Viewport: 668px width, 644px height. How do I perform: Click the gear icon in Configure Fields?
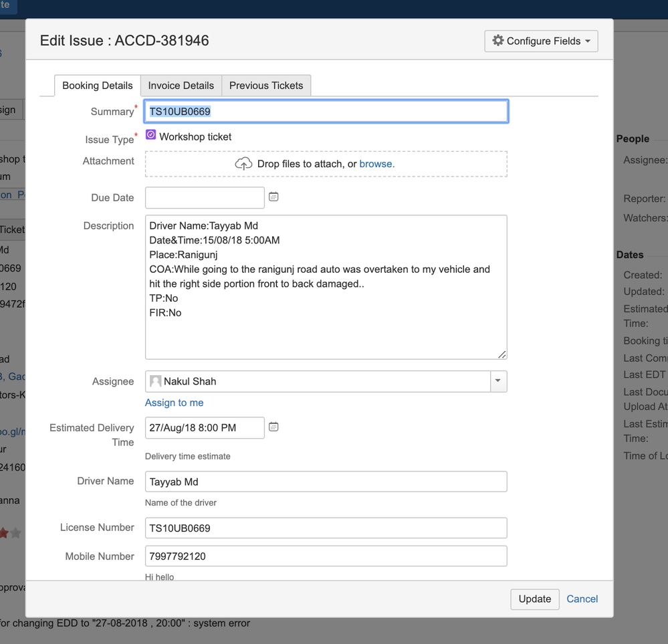click(x=497, y=41)
